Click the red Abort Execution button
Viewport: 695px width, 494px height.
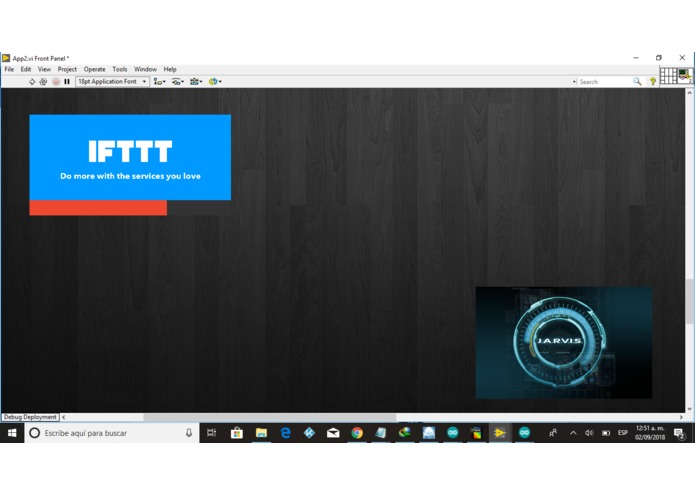[x=56, y=82]
